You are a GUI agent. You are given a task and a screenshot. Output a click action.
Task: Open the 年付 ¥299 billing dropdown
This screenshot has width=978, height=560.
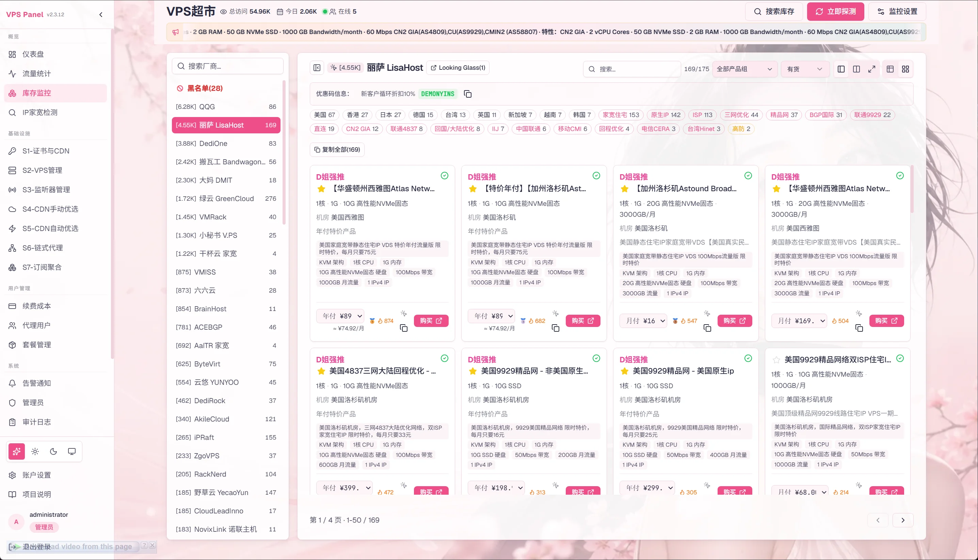pyautogui.click(x=647, y=488)
